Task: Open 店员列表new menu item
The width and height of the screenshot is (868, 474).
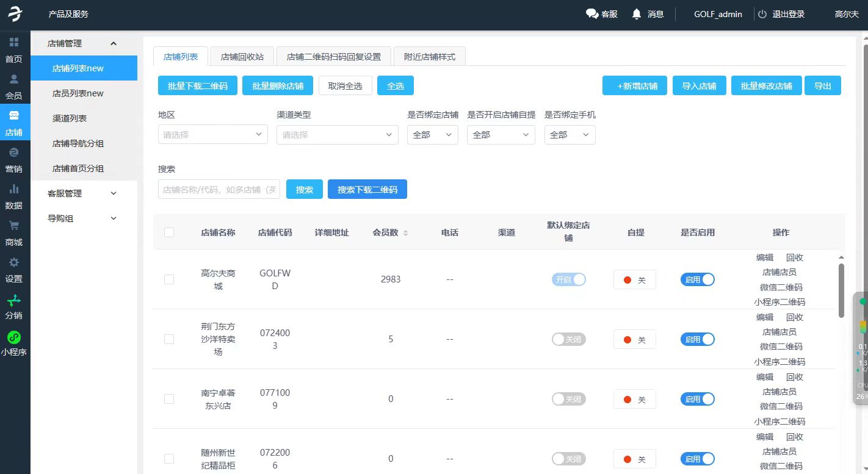Action: [84, 93]
